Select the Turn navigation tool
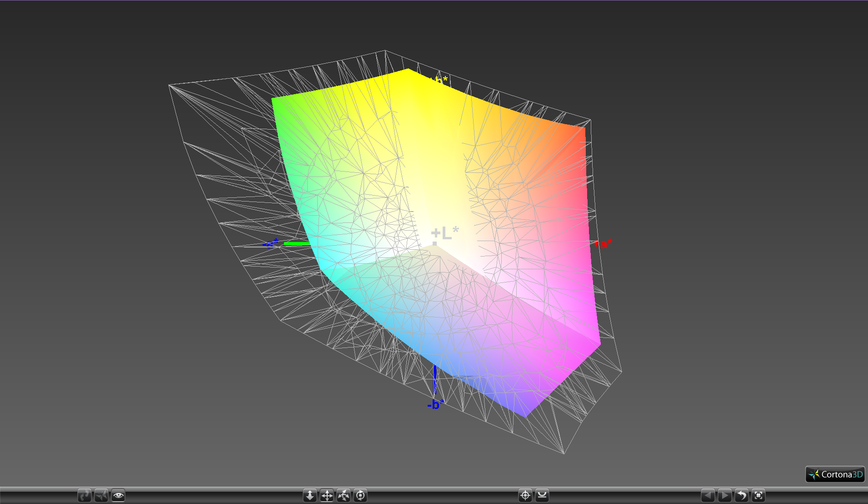 click(x=344, y=495)
